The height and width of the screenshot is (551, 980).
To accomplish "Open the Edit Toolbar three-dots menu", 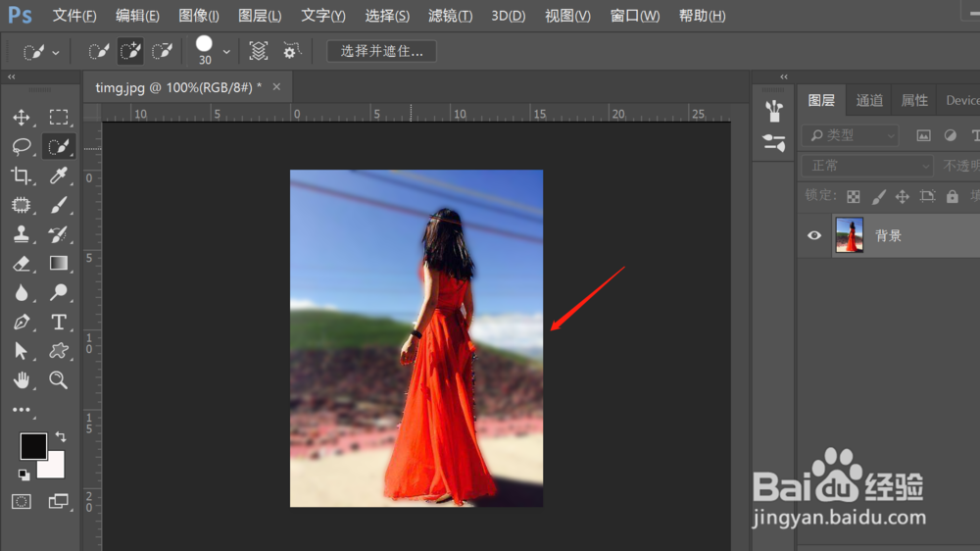I will (22, 410).
